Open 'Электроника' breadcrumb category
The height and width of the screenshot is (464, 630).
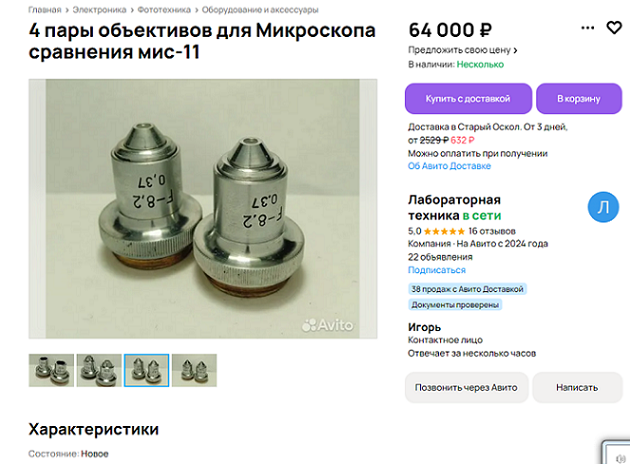(x=99, y=10)
